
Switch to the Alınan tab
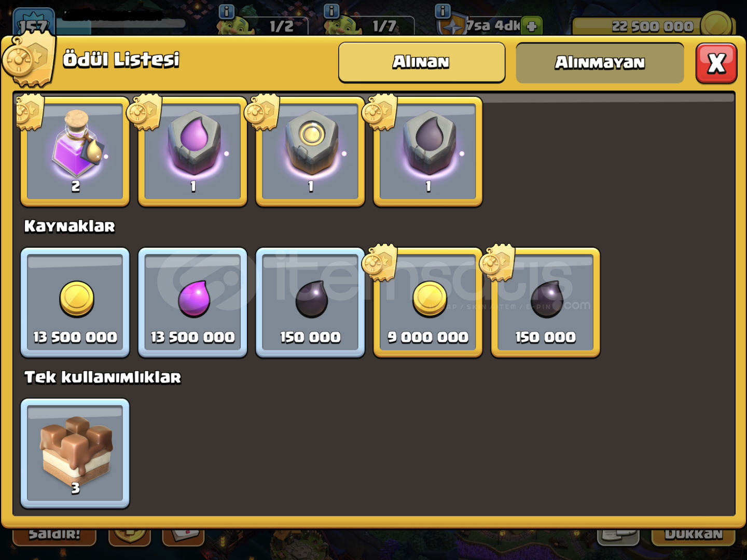422,62
